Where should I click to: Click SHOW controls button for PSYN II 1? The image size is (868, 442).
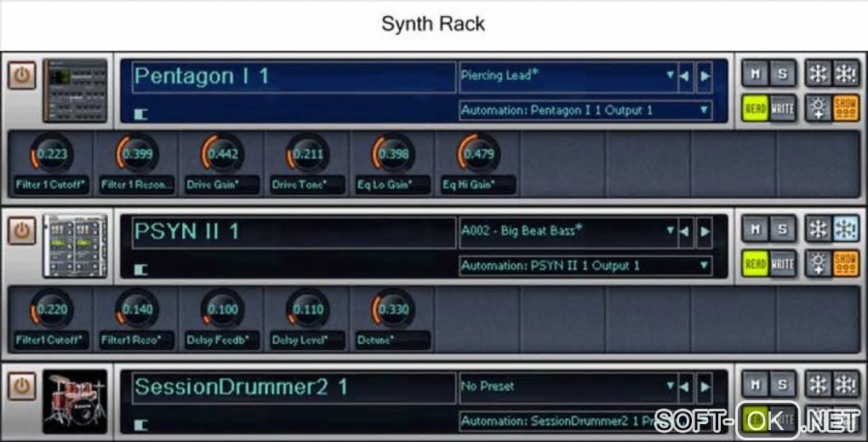tap(846, 264)
